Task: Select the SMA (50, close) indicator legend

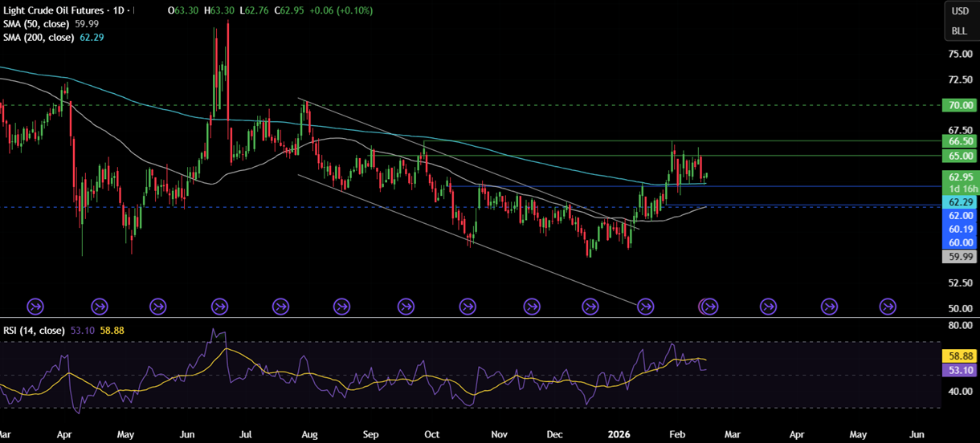Action: pos(36,24)
